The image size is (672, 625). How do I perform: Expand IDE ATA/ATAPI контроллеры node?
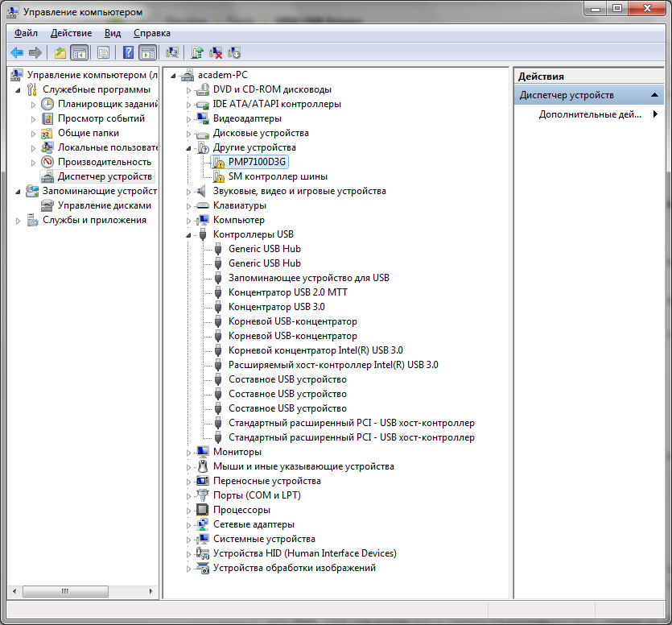(188, 105)
